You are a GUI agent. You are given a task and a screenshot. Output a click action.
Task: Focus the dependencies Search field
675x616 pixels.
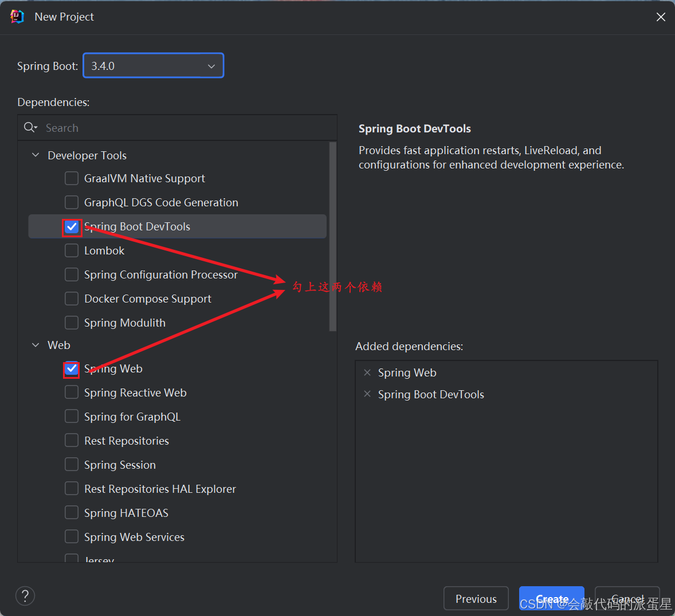pos(178,128)
